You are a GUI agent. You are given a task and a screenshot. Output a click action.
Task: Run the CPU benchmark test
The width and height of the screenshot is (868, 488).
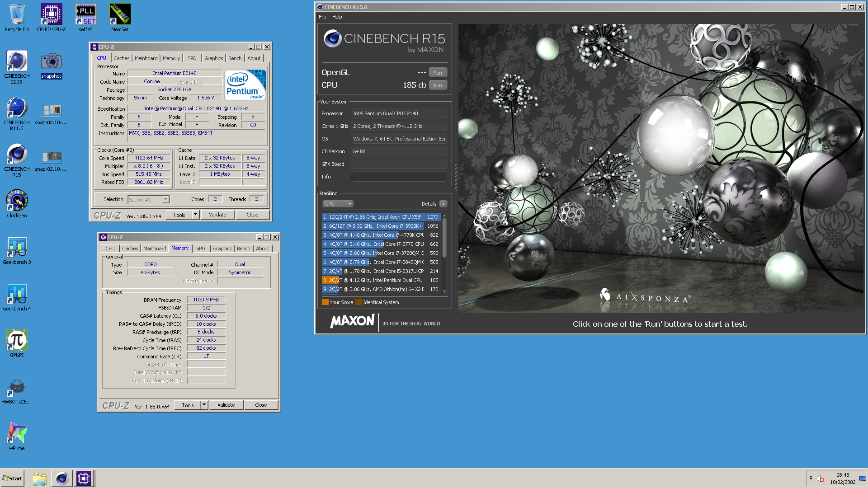tap(438, 85)
